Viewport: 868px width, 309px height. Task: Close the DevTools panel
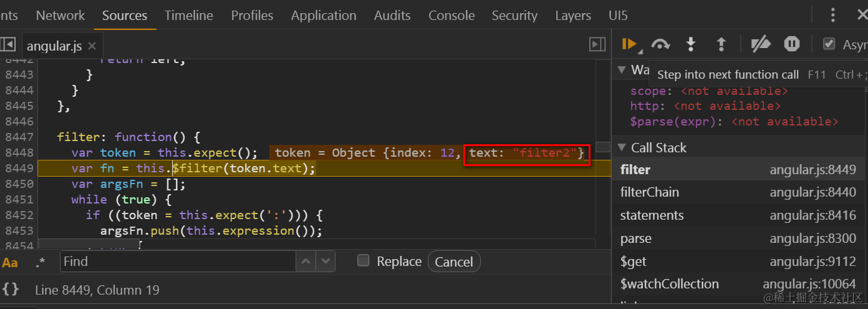tap(862, 15)
